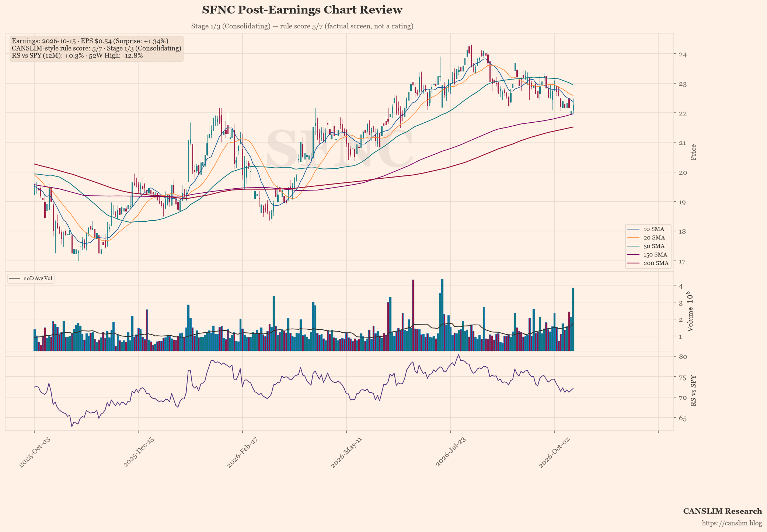This screenshot has width=767, height=532.
Task: Click the Earnings 2026-10-15 EPS line
Action: tap(90, 41)
